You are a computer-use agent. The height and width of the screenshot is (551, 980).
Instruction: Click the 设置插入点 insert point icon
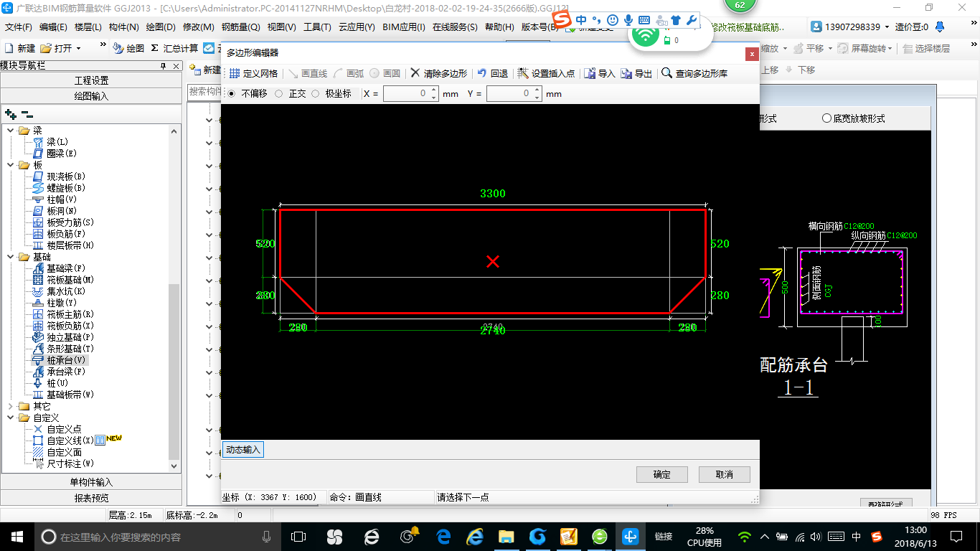523,73
